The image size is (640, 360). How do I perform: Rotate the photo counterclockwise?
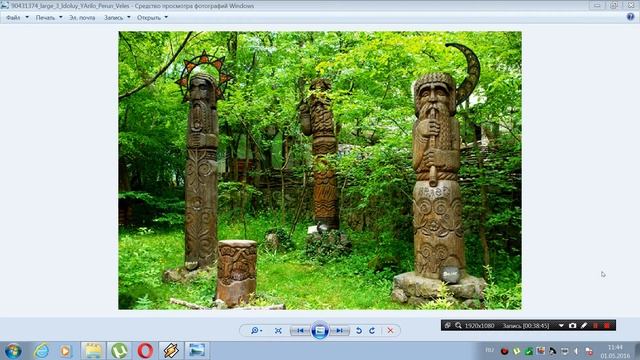point(359,330)
